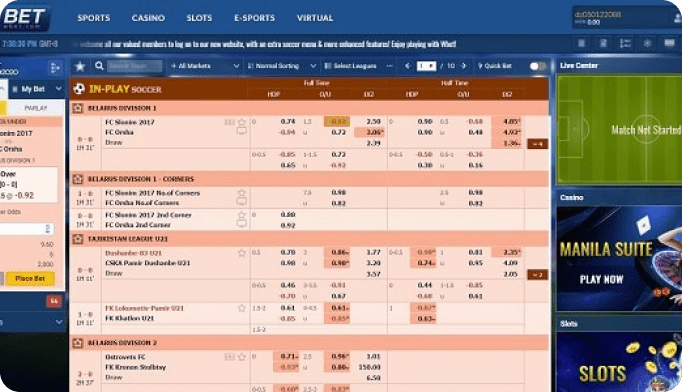
Task: Select FC Slonim 2017 1X2 odds 2.50
Action: tap(373, 121)
